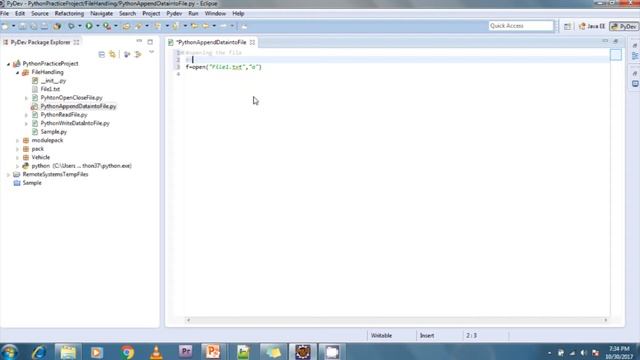Viewport: 640px width, 360px height.
Task: Click the f=open code line in editor
Action: [x=224, y=67]
